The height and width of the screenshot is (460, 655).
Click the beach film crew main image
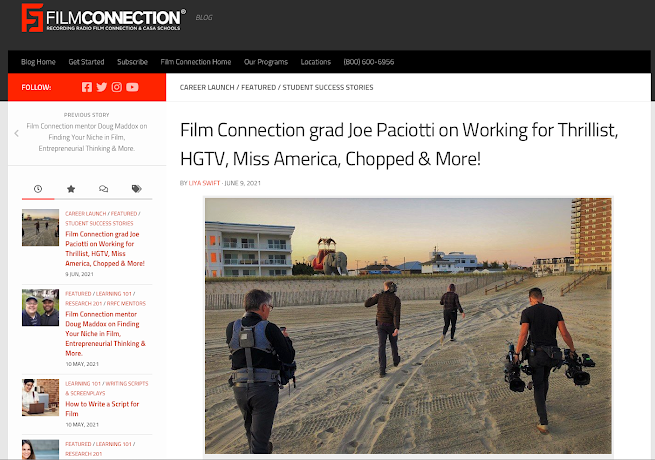[x=408, y=326]
